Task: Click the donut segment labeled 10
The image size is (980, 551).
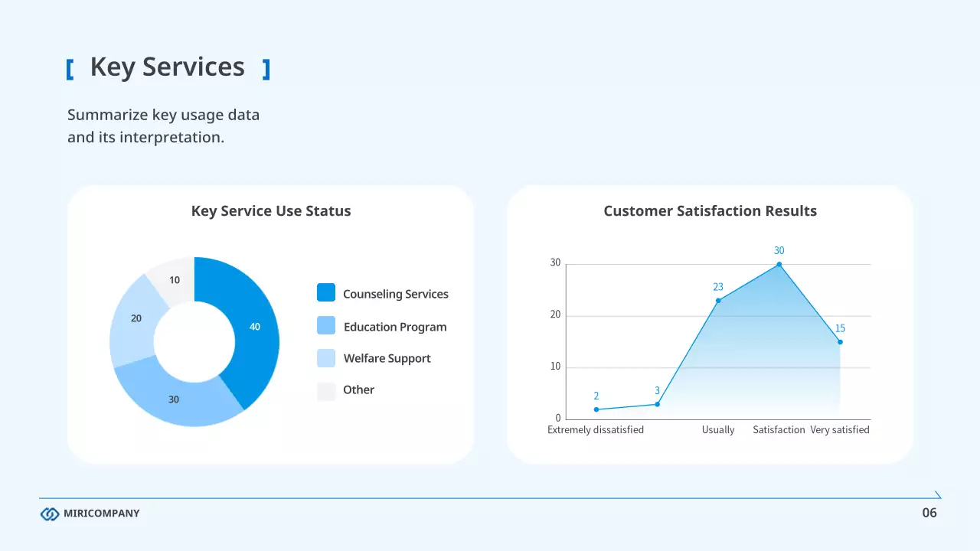Action: click(175, 280)
